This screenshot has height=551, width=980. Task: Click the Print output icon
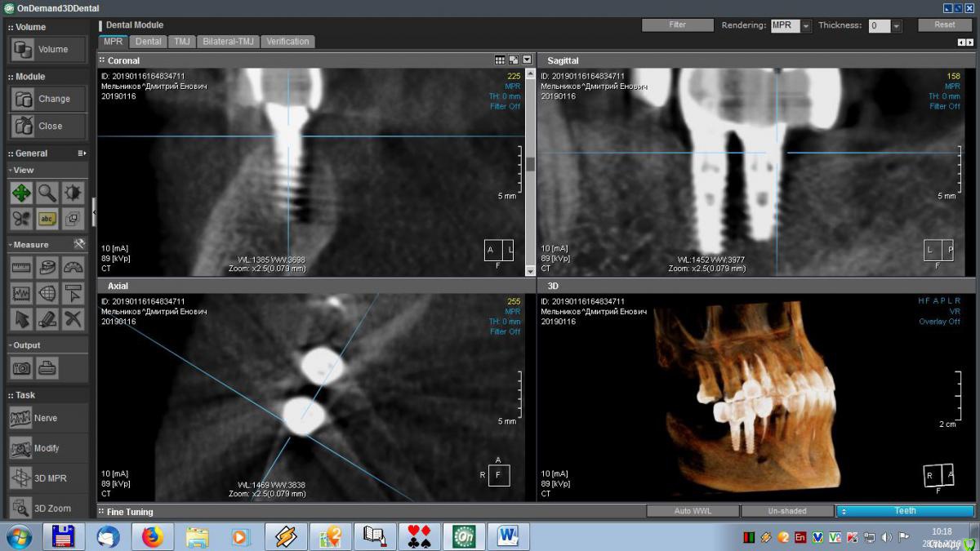tap(47, 368)
